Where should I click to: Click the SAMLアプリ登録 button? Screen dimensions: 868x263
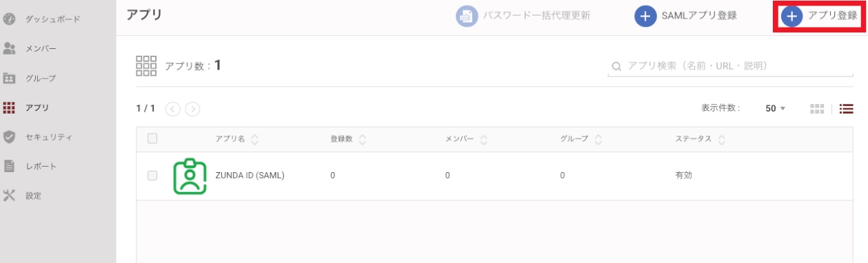click(x=686, y=16)
